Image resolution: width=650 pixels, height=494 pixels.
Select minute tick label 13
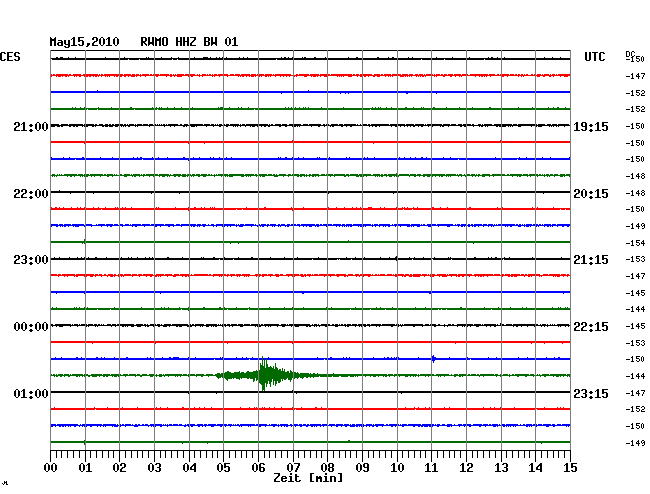[501, 467]
